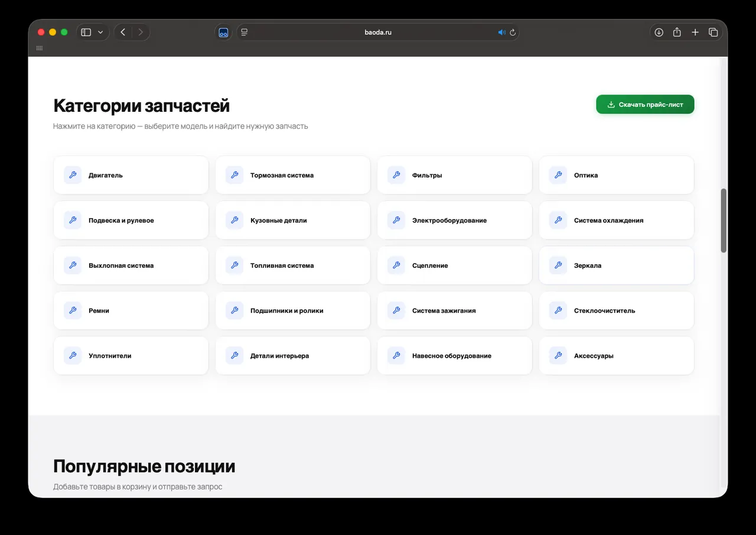Open the Тормозная система category label
Screen dimensions: 756x535
282,176
